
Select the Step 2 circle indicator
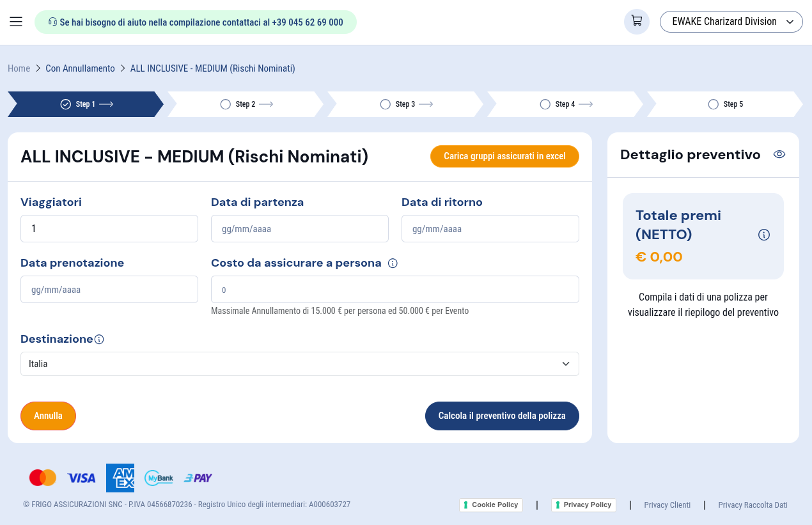[x=225, y=104]
